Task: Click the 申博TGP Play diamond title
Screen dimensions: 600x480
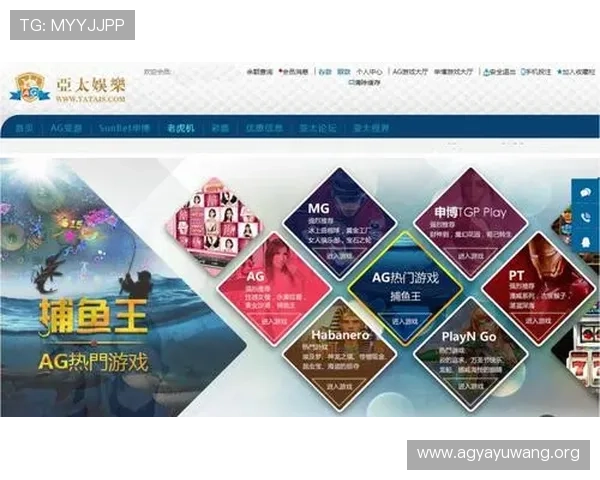Action: pos(470,212)
